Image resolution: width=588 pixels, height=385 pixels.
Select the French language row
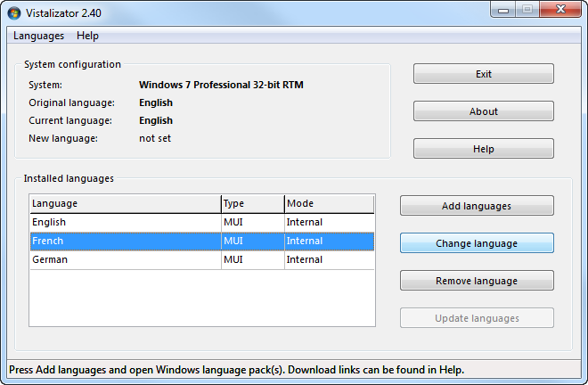202,242
